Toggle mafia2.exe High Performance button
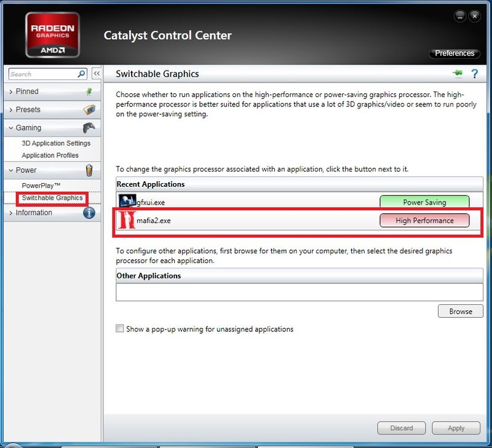 coord(424,221)
